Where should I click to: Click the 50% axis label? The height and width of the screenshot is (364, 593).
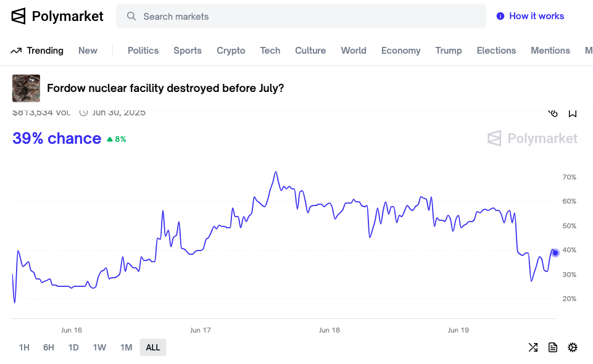click(569, 226)
